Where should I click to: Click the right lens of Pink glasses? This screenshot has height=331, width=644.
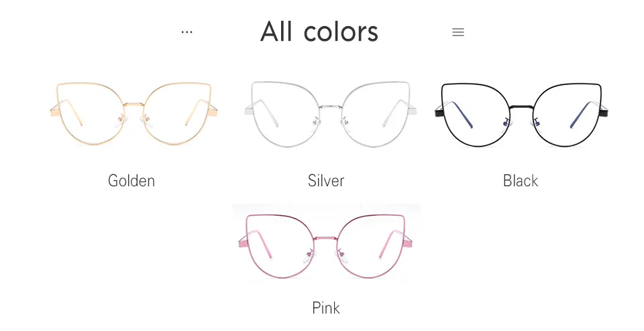371,246
